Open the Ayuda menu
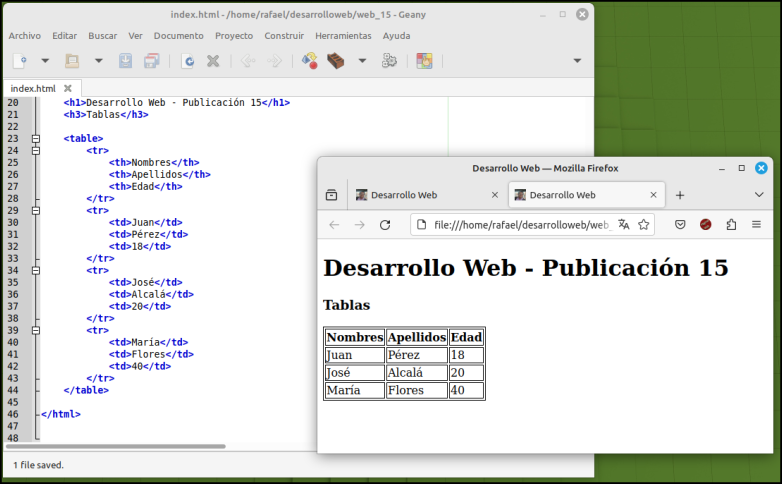 click(396, 36)
